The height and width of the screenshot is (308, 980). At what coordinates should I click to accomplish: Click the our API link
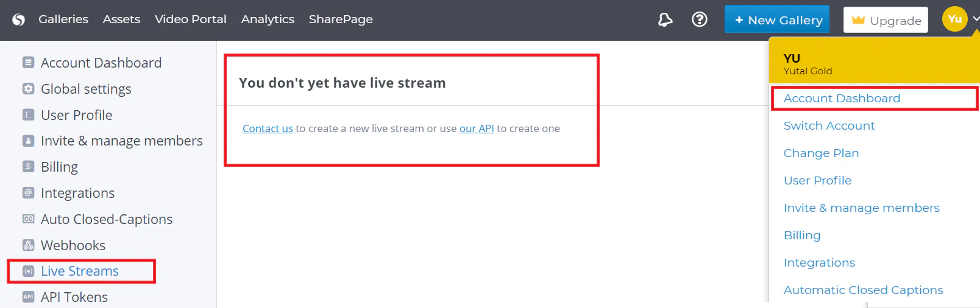pyautogui.click(x=477, y=128)
